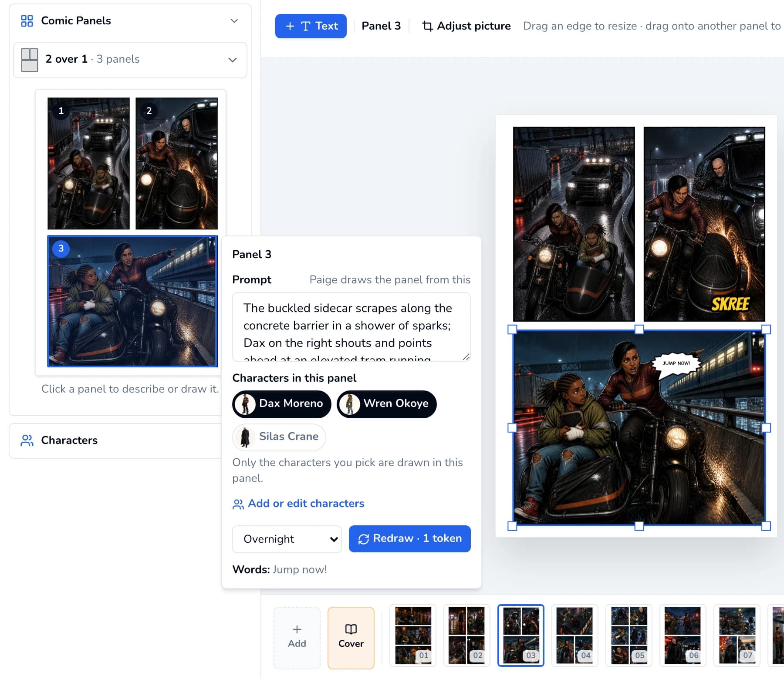
Task: Go to page 02 thumbnail
Action: point(467,635)
